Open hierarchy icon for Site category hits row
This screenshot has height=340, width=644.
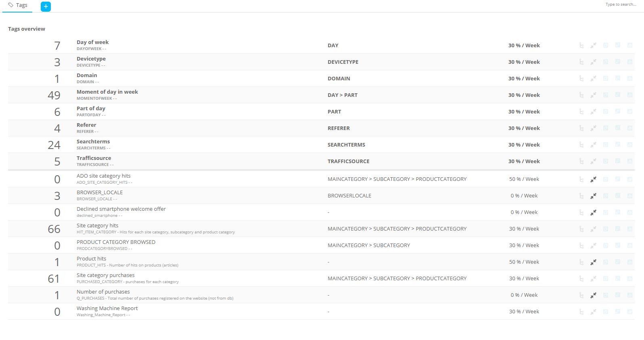coord(581,229)
